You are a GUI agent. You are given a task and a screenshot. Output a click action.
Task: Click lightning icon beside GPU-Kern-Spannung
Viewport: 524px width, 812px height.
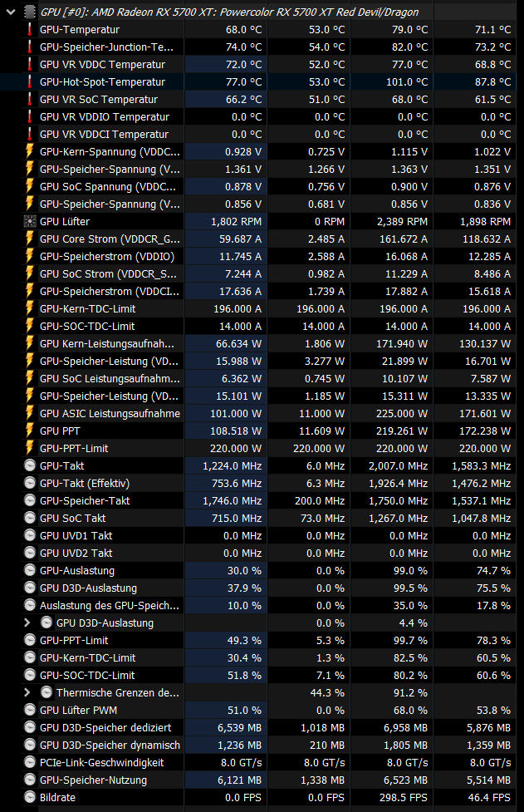click(x=30, y=152)
